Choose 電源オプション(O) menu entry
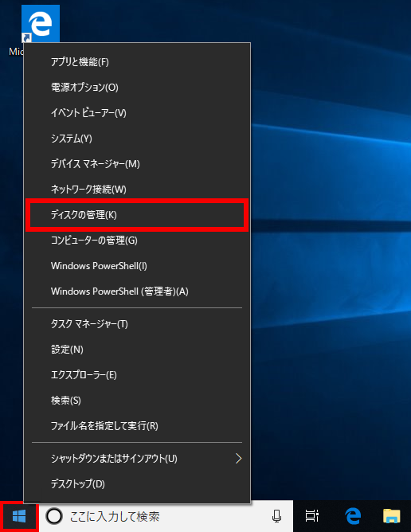 (137, 87)
